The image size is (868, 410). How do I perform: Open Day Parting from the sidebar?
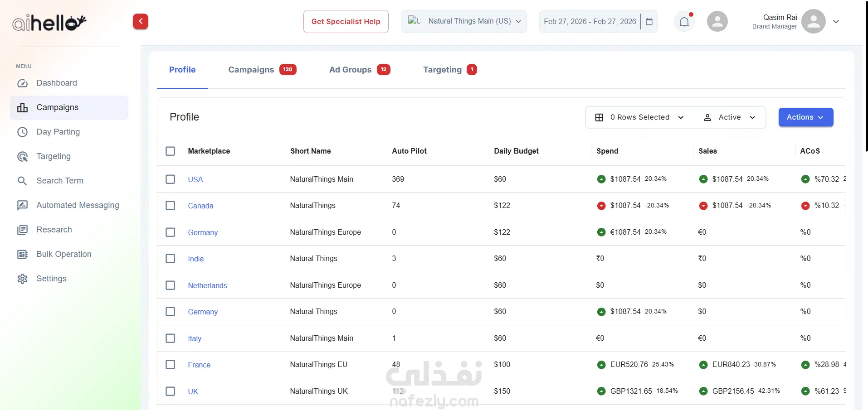point(69,132)
